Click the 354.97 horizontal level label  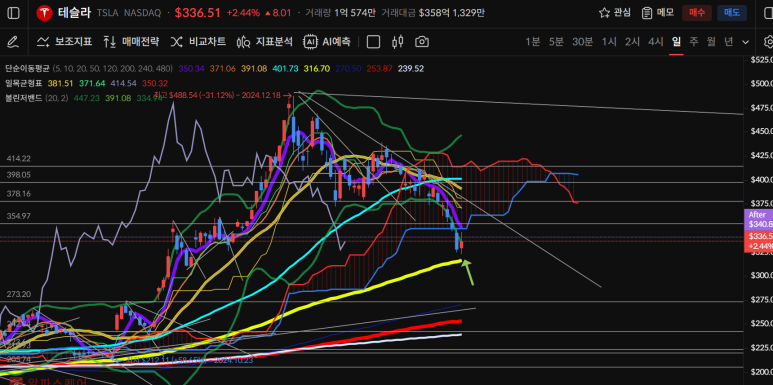(x=19, y=216)
